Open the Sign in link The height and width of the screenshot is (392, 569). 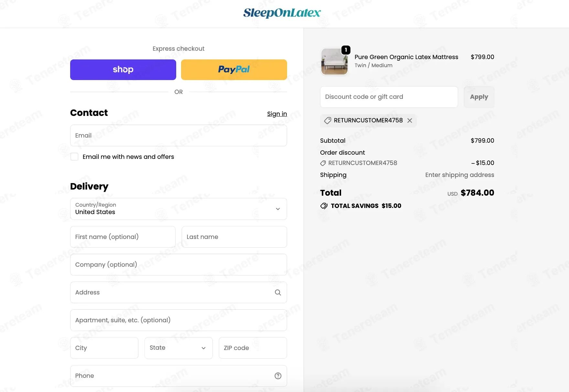277,114
